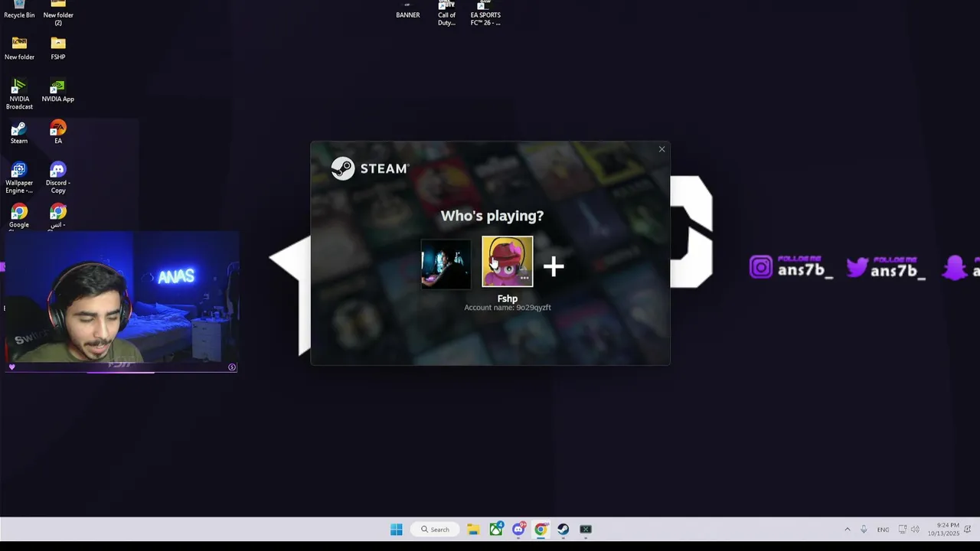
Task: Add a new Steam account with plus
Action: 554,266
